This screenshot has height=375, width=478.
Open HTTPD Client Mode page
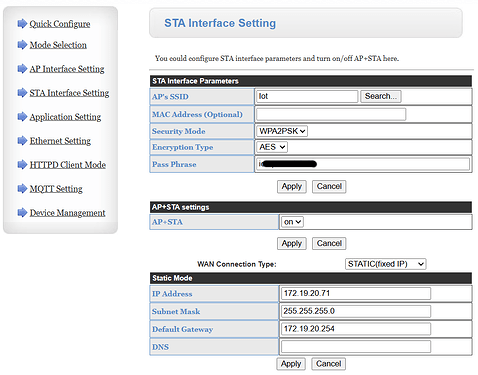[x=68, y=165]
